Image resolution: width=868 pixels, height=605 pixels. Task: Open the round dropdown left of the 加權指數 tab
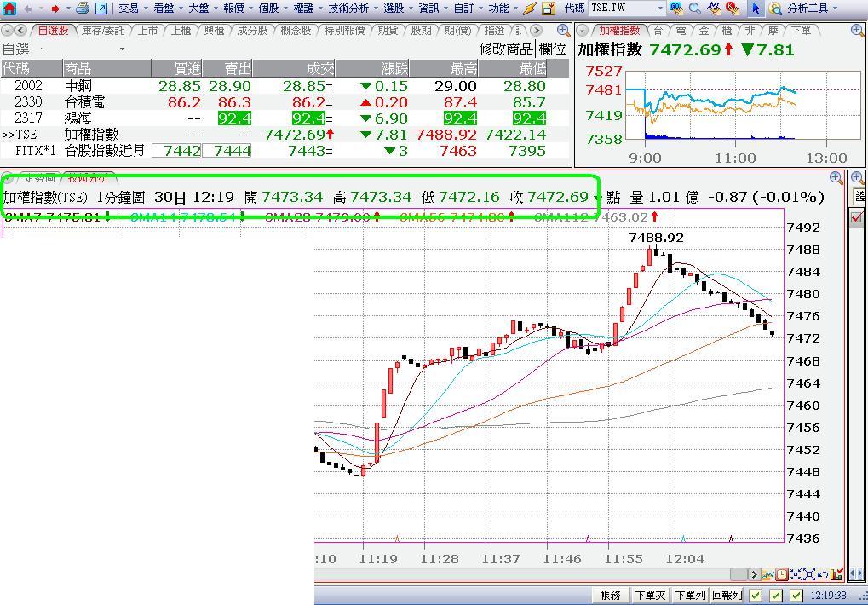tap(583, 31)
